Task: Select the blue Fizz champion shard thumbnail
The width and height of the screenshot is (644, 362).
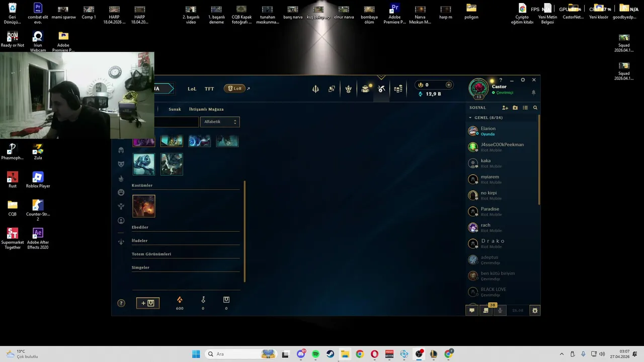Action: [x=144, y=164]
